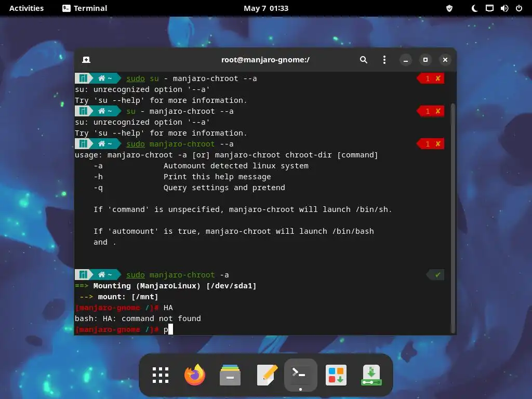Show applications grid in dock
532x399 pixels.
pyautogui.click(x=161, y=375)
